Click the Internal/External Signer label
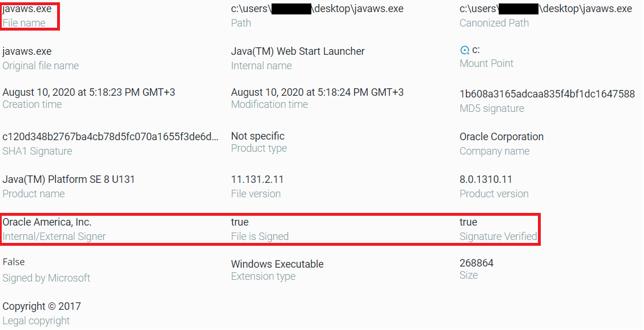Screen dimensions: 644x330 [54, 237]
